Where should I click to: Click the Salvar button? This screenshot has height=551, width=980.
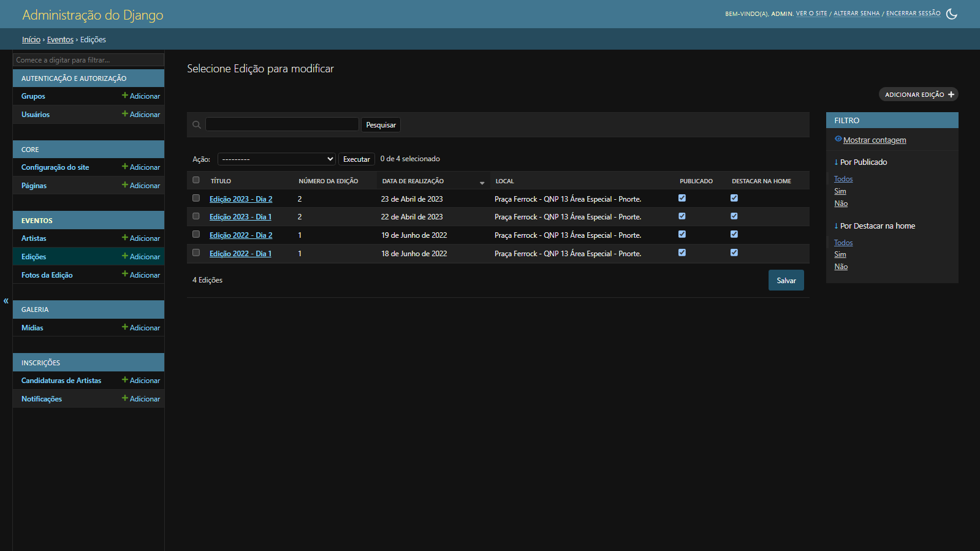pos(786,280)
